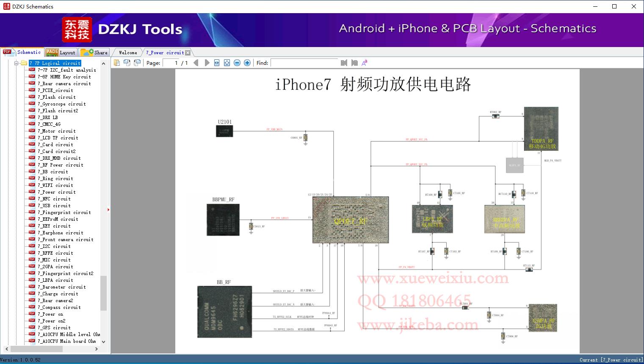
Task: Click the PDF icon beside 7_WIFI circuit
Action: 32,185
